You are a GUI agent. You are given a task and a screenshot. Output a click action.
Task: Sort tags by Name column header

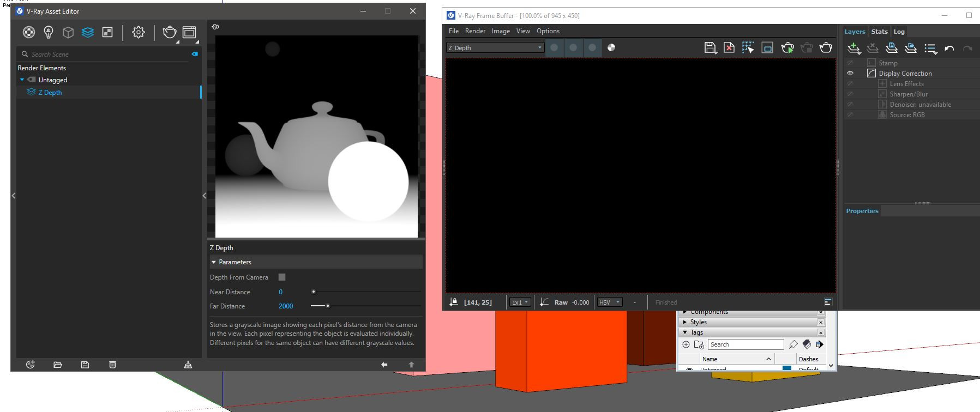pyautogui.click(x=737, y=359)
